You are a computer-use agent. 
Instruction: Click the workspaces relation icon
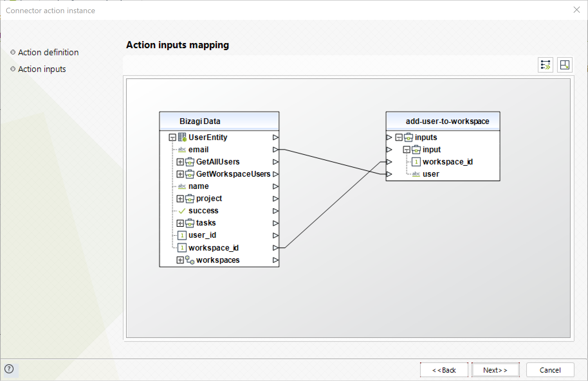pos(190,260)
